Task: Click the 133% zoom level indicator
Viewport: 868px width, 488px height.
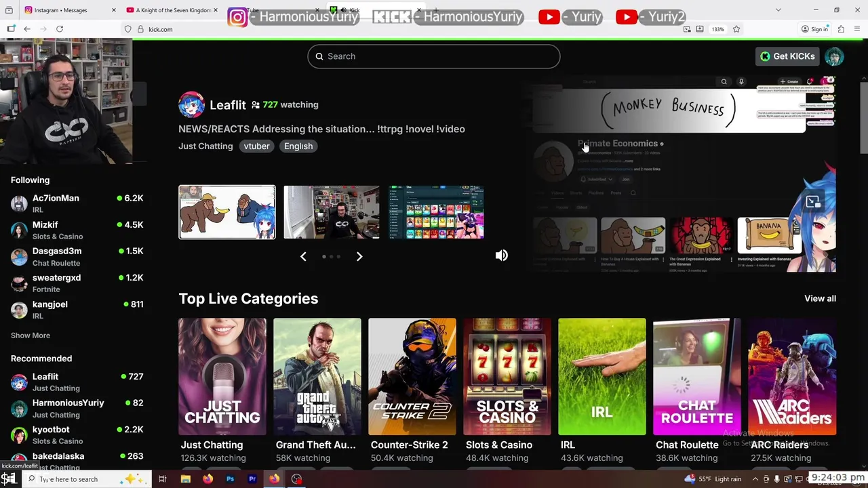Action: (717, 29)
